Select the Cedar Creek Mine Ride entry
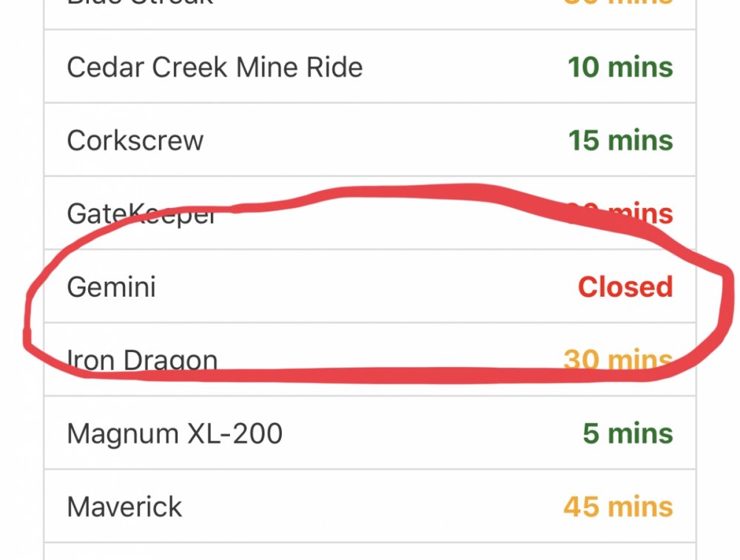Viewport: 740px width, 560px height. coord(215,67)
